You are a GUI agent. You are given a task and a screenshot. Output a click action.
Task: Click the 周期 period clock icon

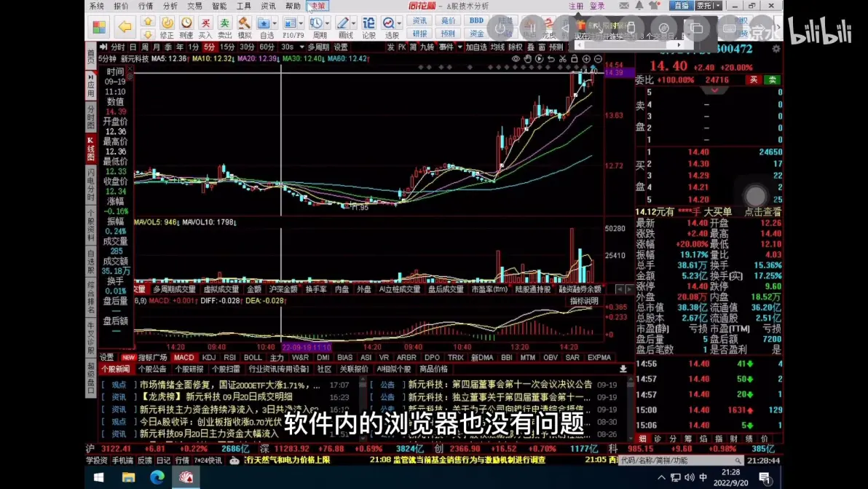pyautogui.click(x=316, y=23)
